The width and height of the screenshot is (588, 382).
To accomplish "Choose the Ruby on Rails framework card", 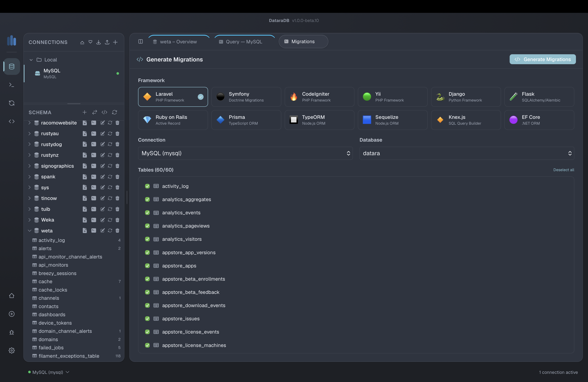I will tap(173, 120).
